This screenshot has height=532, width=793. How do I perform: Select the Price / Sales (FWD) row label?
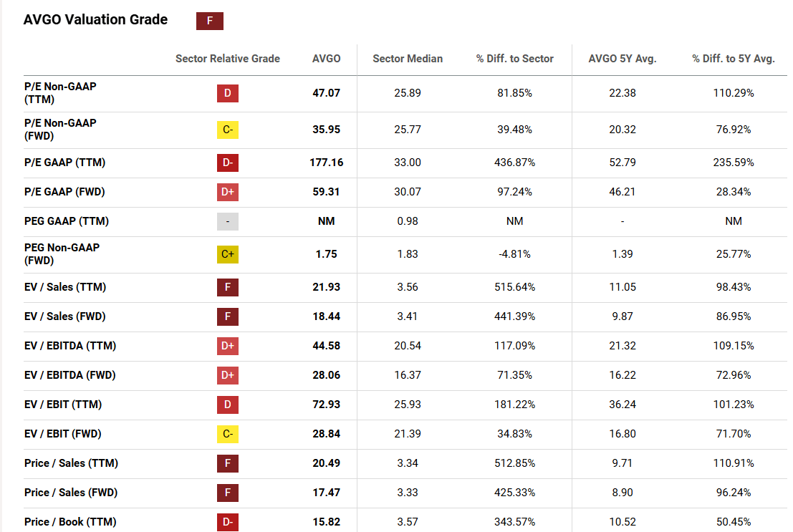pyautogui.click(x=71, y=493)
